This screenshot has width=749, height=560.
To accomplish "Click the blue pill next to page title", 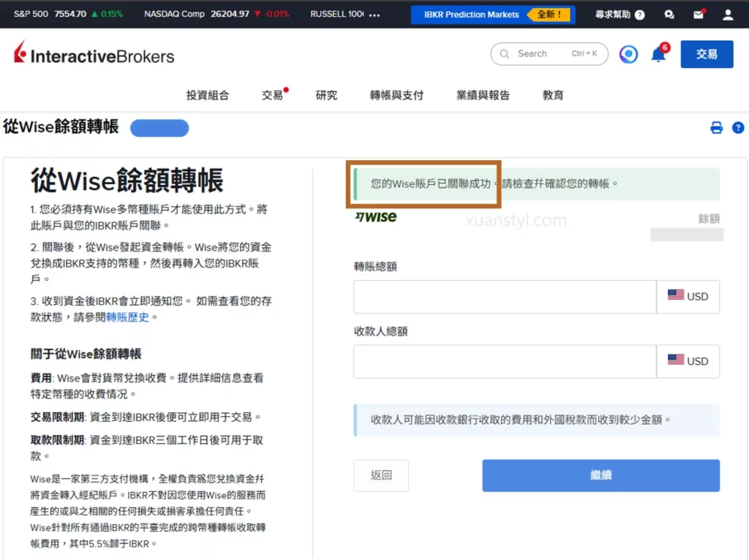I will (x=159, y=128).
